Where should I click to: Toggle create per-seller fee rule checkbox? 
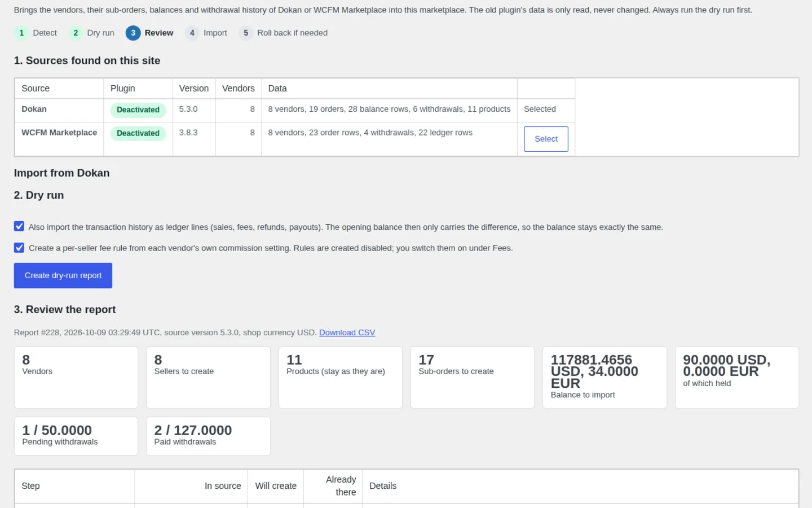[x=19, y=248]
